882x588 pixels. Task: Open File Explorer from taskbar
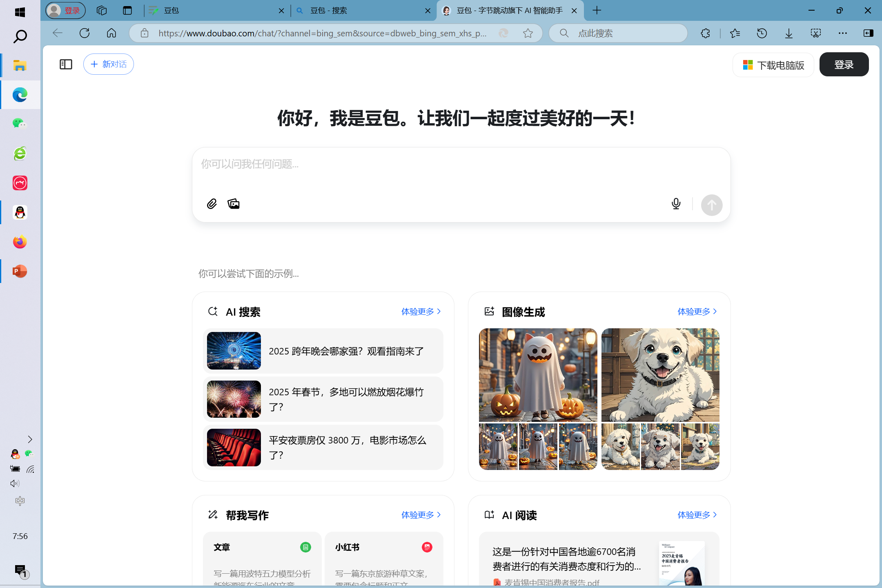point(20,65)
